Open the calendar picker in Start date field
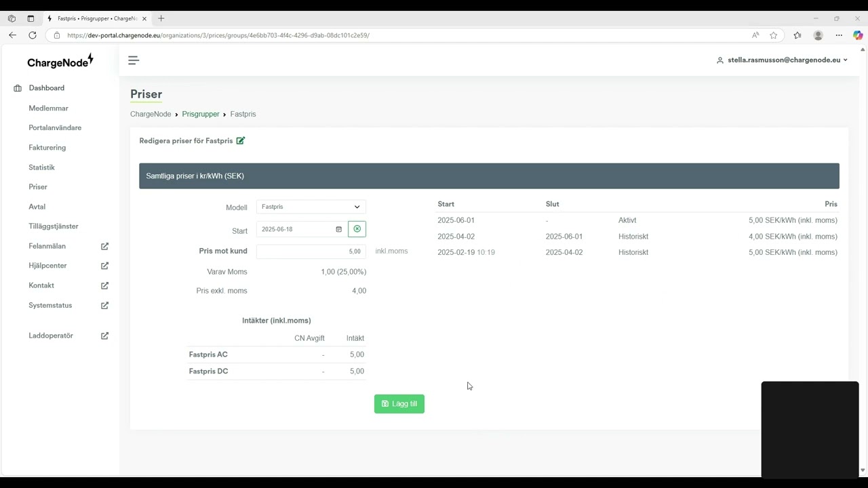This screenshot has height=488, width=868. (338, 229)
